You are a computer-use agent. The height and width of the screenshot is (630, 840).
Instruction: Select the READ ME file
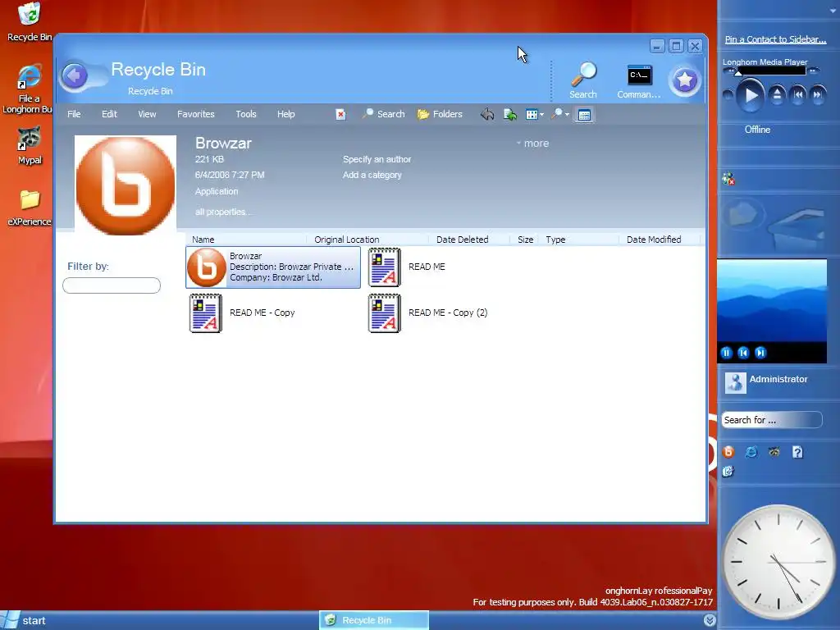coord(409,267)
